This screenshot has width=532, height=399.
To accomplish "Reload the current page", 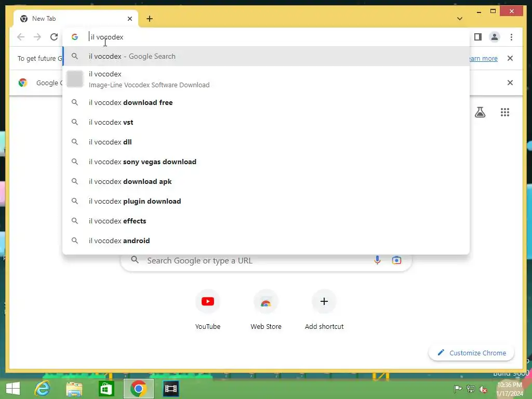I will click(x=54, y=37).
